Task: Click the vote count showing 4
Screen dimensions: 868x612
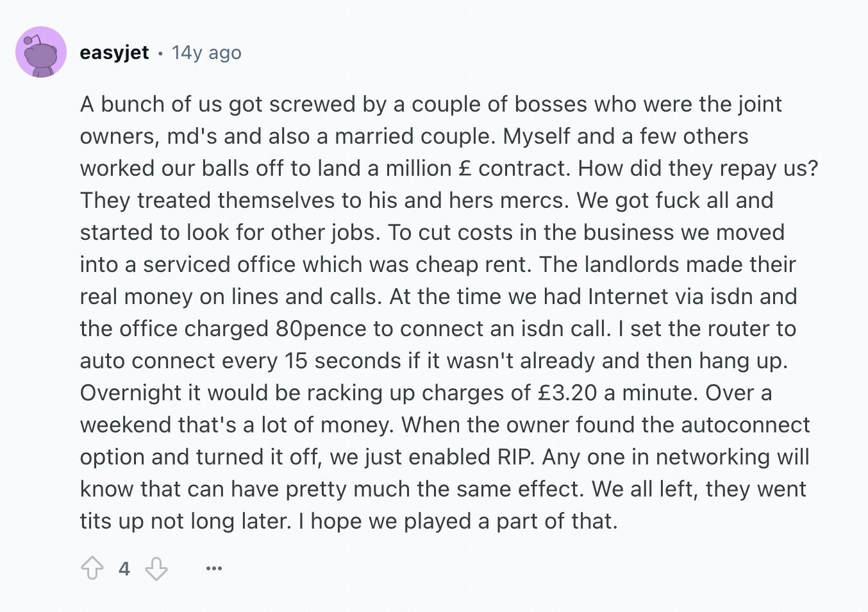Action: [x=124, y=568]
